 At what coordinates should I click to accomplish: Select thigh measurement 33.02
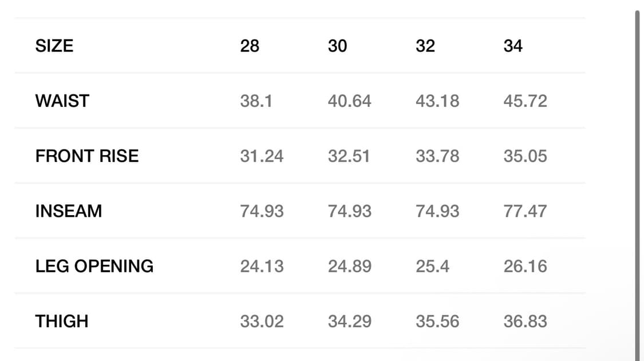[x=262, y=322]
